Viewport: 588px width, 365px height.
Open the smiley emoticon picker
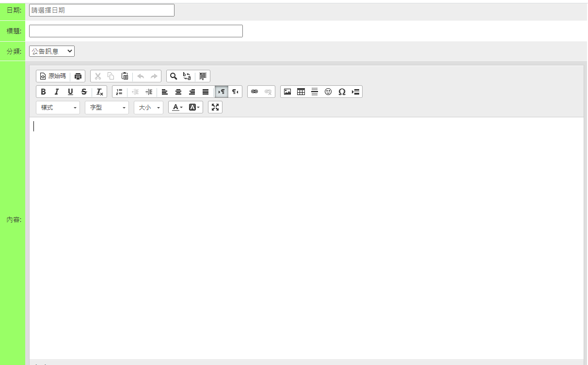click(328, 92)
